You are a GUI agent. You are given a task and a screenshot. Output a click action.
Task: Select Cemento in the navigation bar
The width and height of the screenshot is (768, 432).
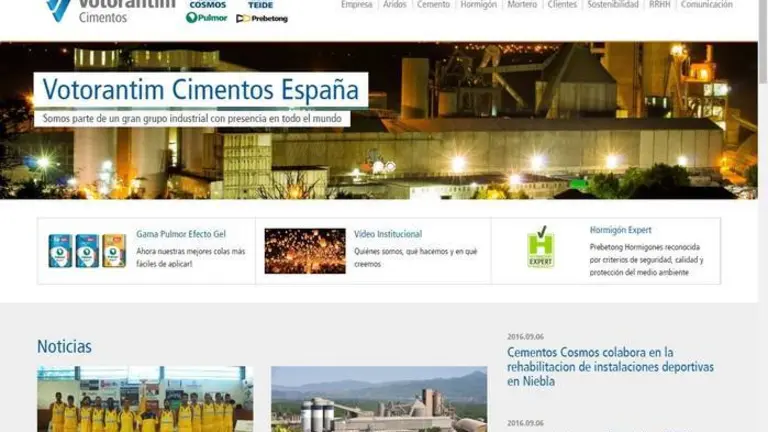(433, 5)
